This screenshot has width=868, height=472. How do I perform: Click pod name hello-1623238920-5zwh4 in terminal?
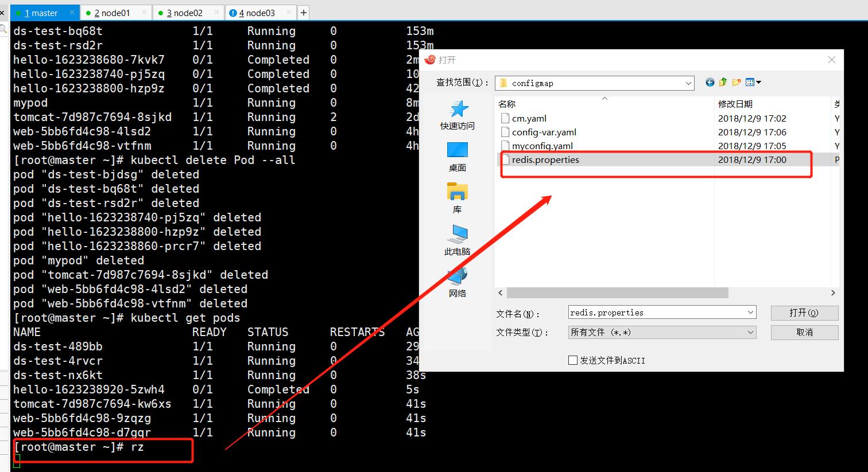tap(89, 389)
